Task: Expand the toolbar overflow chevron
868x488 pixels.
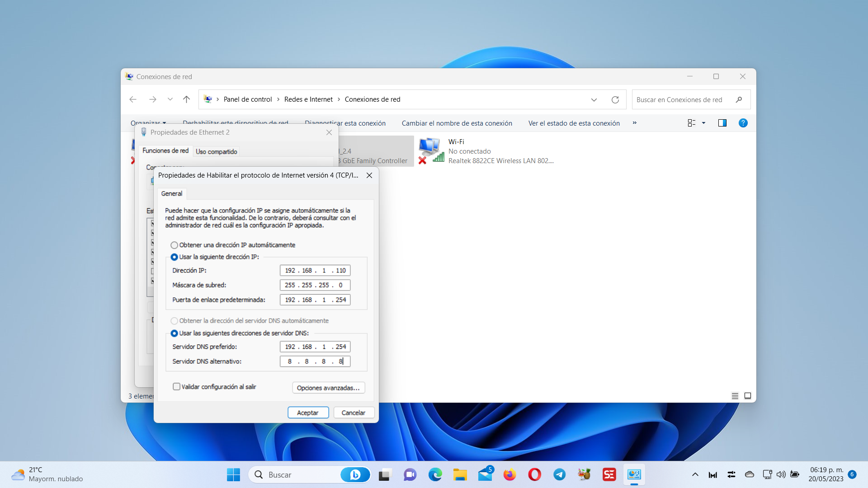Action: [634, 123]
